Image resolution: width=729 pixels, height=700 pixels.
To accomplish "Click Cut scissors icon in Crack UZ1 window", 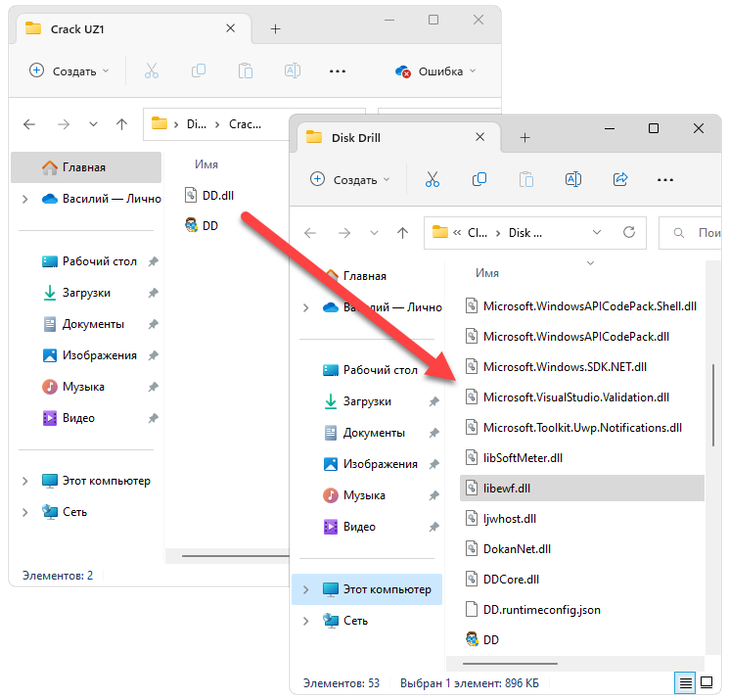I will 151,71.
